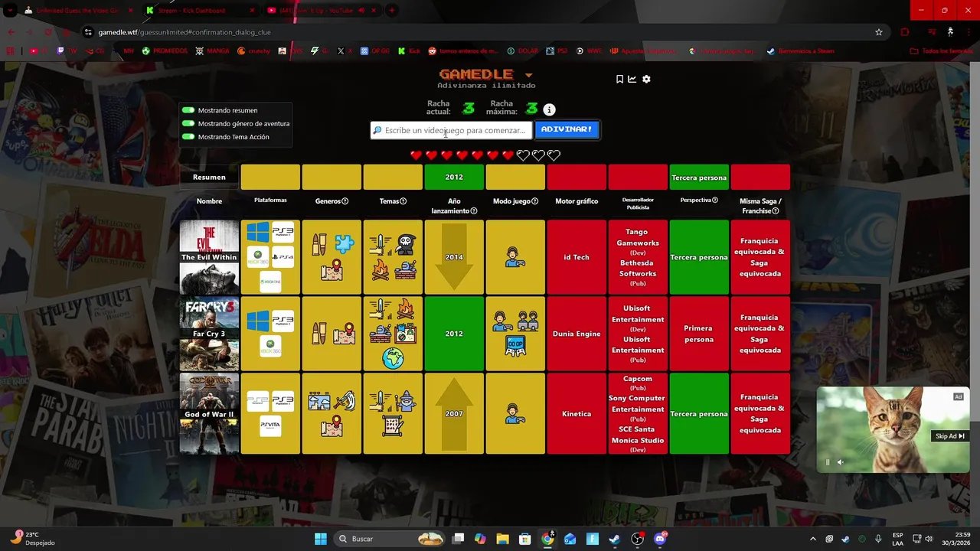Open the OP GG bookmark
The width and height of the screenshot is (980, 551).
tap(374, 51)
